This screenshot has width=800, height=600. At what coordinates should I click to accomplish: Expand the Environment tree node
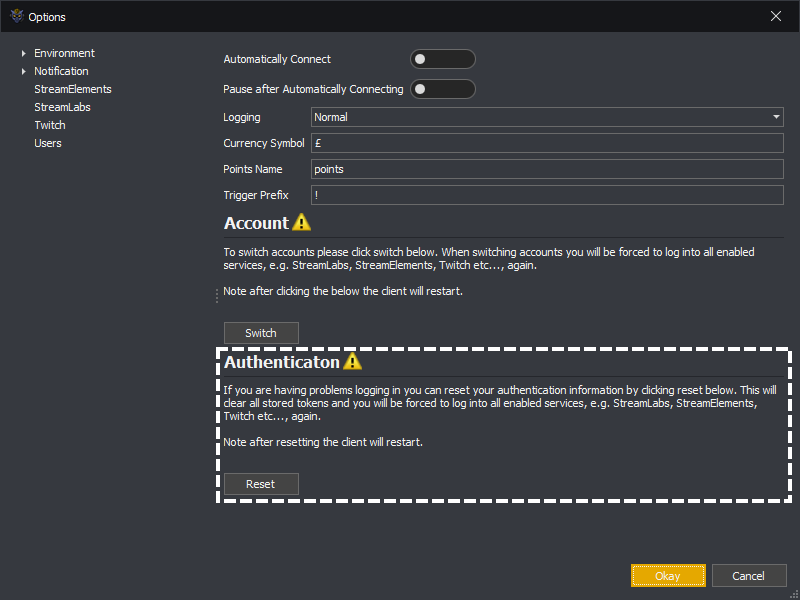click(x=23, y=53)
